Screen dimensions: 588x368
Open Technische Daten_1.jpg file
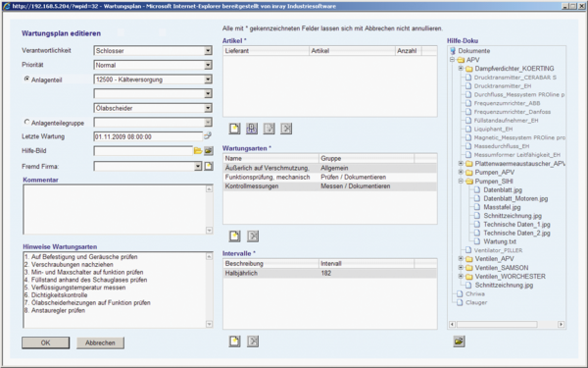[516, 225]
